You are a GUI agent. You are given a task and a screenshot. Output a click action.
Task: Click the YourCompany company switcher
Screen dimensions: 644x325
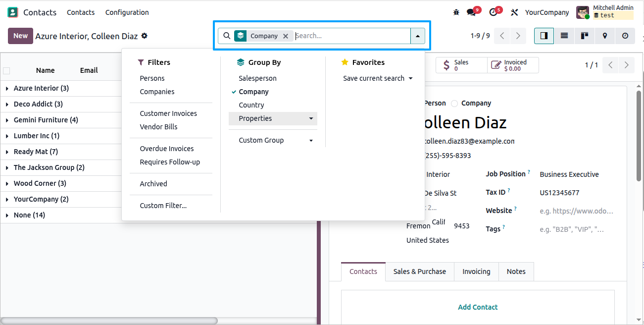tap(547, 12)
